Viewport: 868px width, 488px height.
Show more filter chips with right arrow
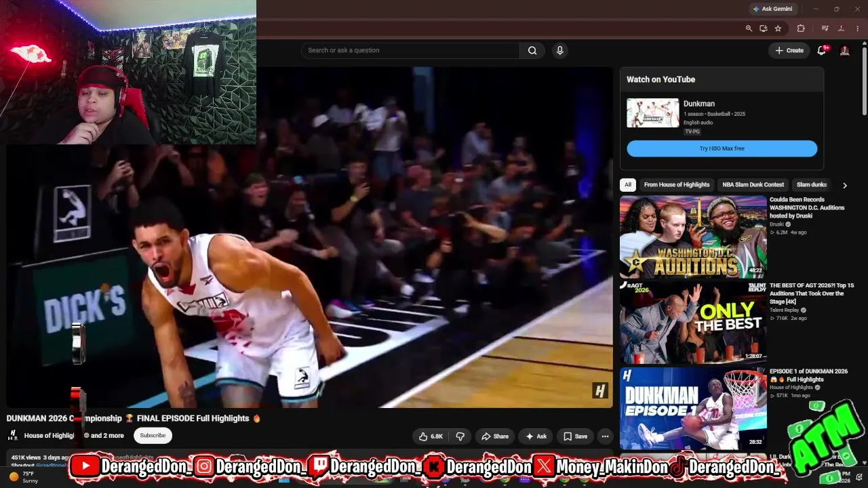[844, 185]
